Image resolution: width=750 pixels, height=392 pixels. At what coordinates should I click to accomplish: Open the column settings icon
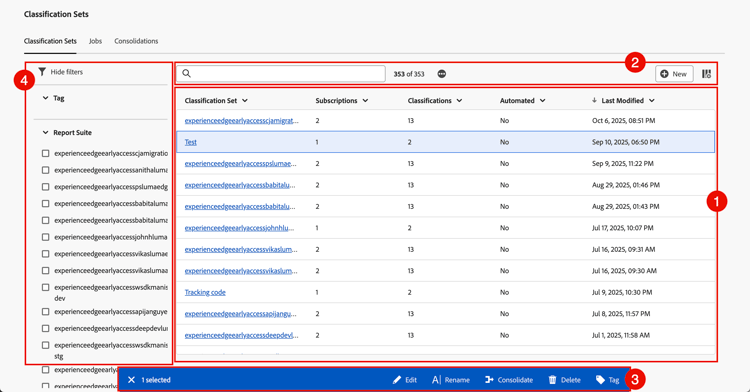(x=706, y=74)
